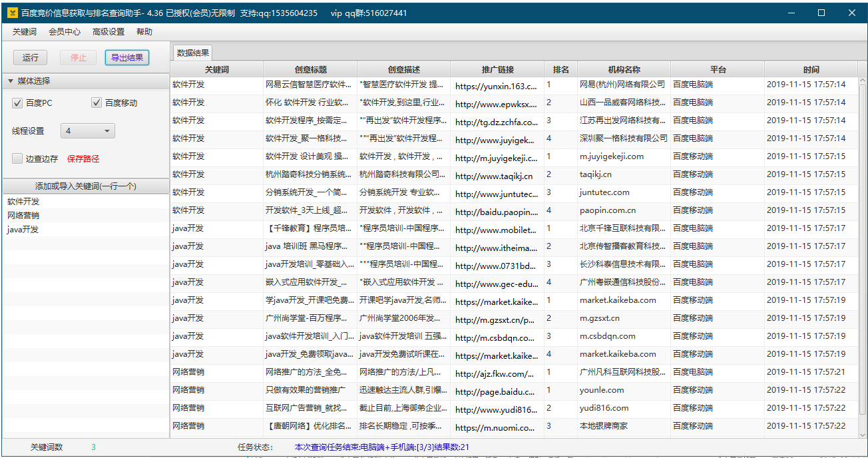Viewport: 868px width, 458px height.
Task: Open the 关键词 menu
Action: coord(25,32)
